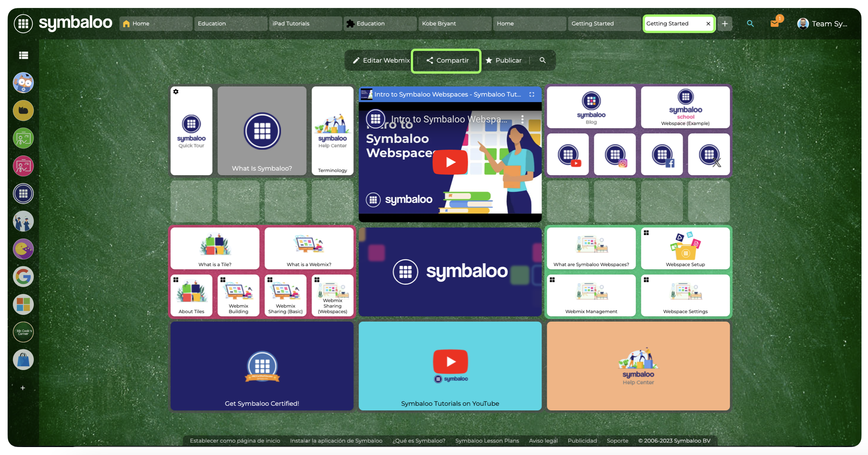Viewport: 868px width, 455px height.
Task: Add a new item with sidebar plus
Action: (23, 388)
